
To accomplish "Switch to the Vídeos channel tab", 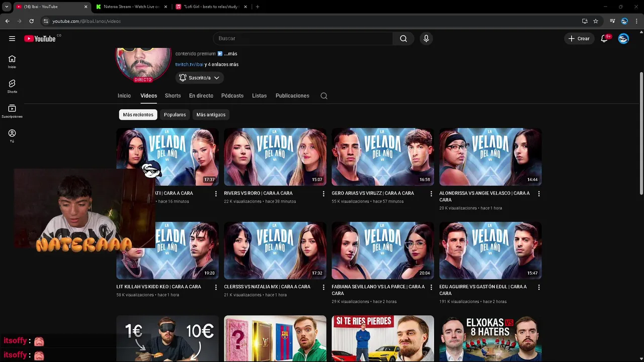I will tap(148, 96).
